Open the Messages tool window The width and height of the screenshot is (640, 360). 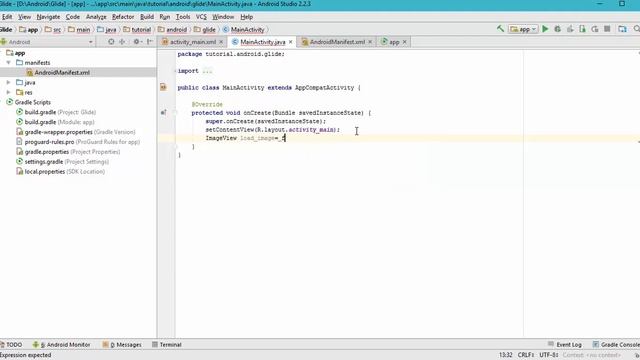pyautogui.click(x=122, y=344)
